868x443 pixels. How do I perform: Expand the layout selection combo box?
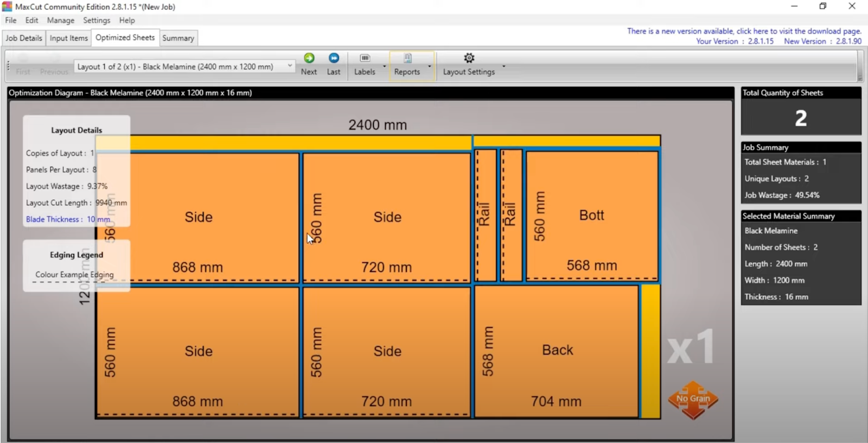[290, 66]
